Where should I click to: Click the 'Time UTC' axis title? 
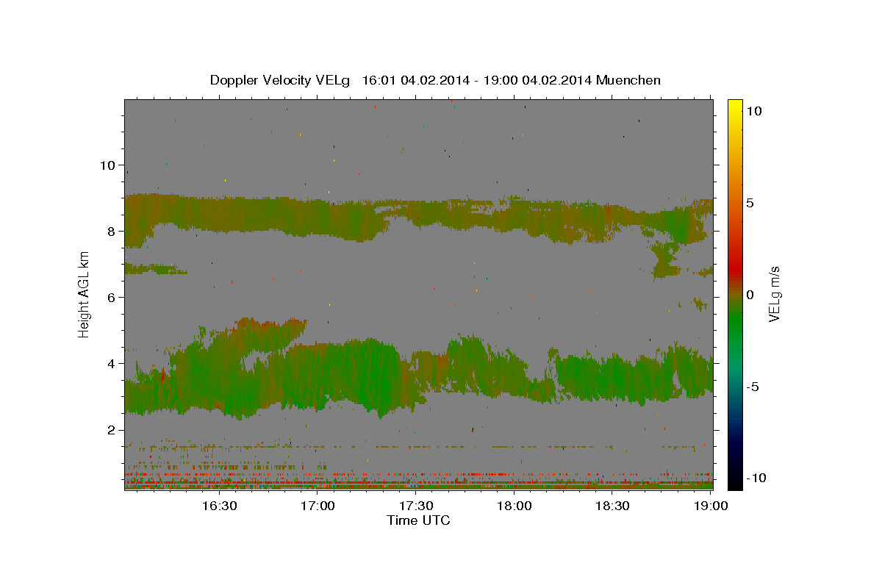pos(418,520)
